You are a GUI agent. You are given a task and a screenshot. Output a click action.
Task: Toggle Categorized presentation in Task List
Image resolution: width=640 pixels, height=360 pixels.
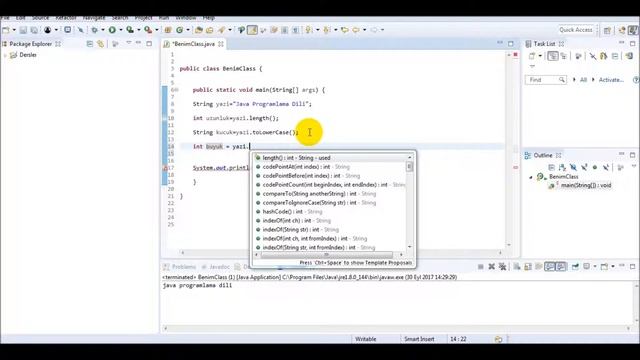pyautogui.click(x=553, y=56)
